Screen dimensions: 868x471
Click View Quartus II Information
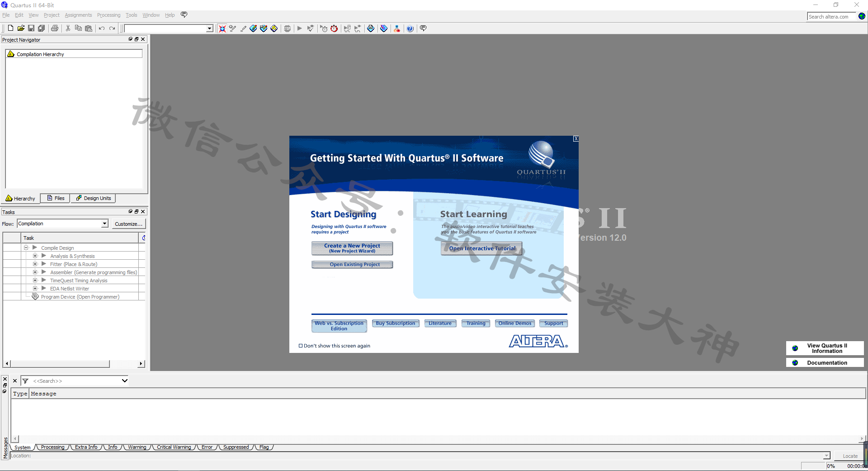click(825, 348)
